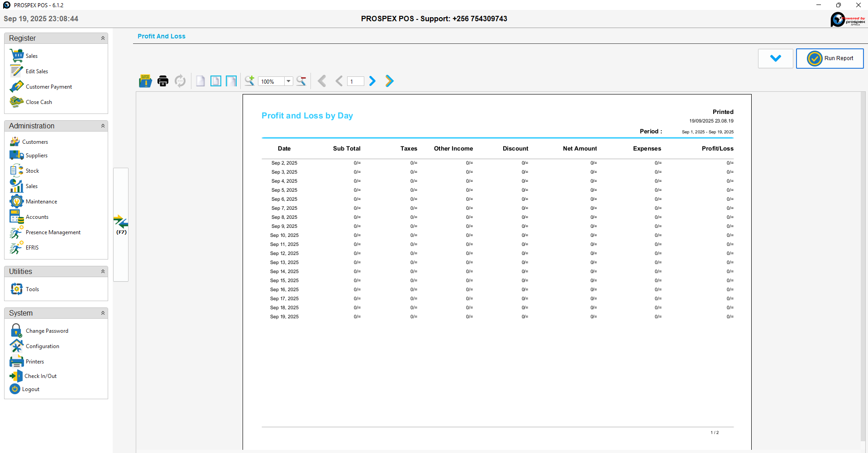Click the zoom in magnifier icon
This screenshot has width=868, height=453.
point(249,81)
